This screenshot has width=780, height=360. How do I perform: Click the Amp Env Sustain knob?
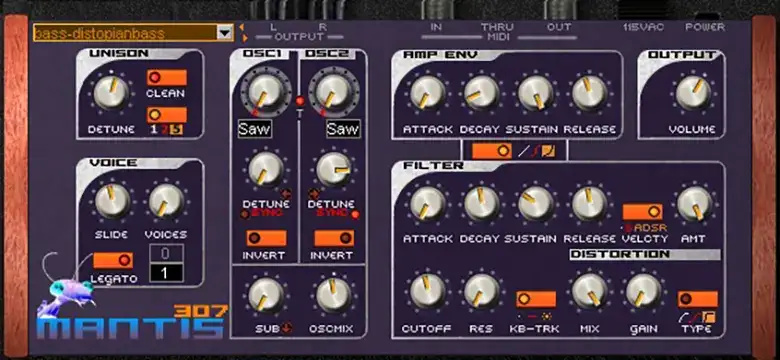click(536, 93)
